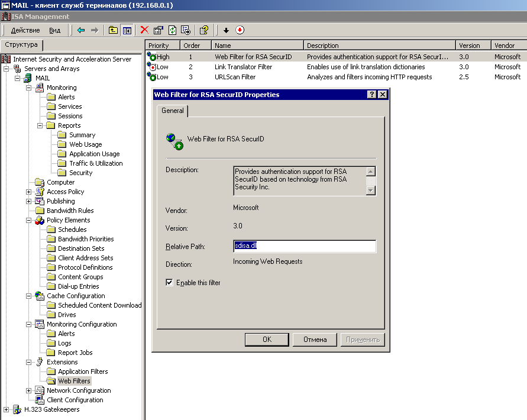This screenshot has width=527, height=420.
Task: Click the Order column header
Action: (196, 46)
